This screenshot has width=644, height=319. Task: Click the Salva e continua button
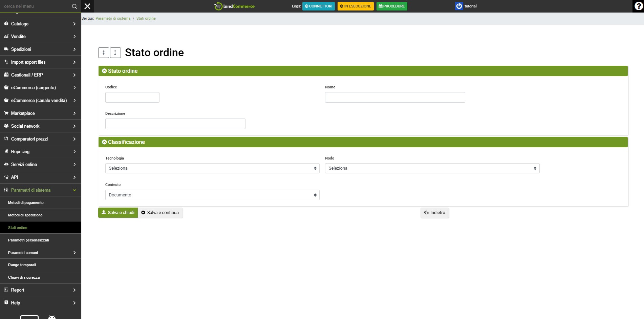pyautogui.click(x=160, y=213)
